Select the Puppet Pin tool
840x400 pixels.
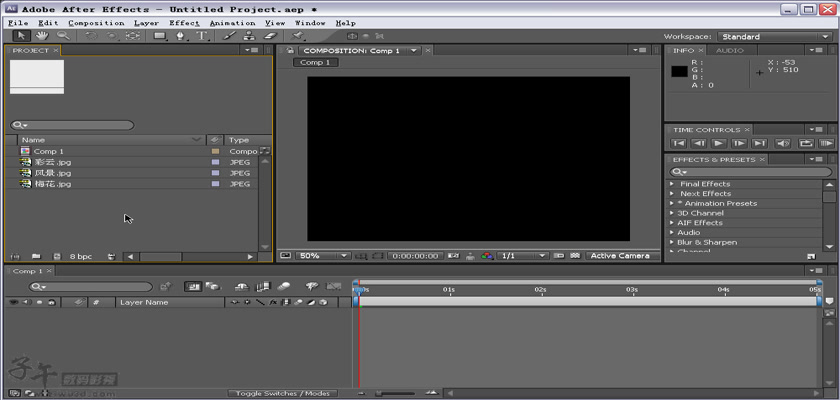297,36
